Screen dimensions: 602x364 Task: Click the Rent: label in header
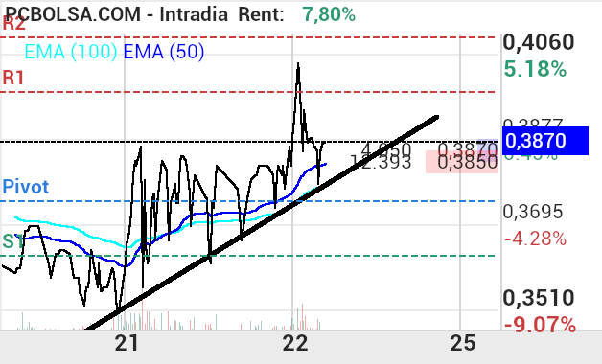coord(261,14)
